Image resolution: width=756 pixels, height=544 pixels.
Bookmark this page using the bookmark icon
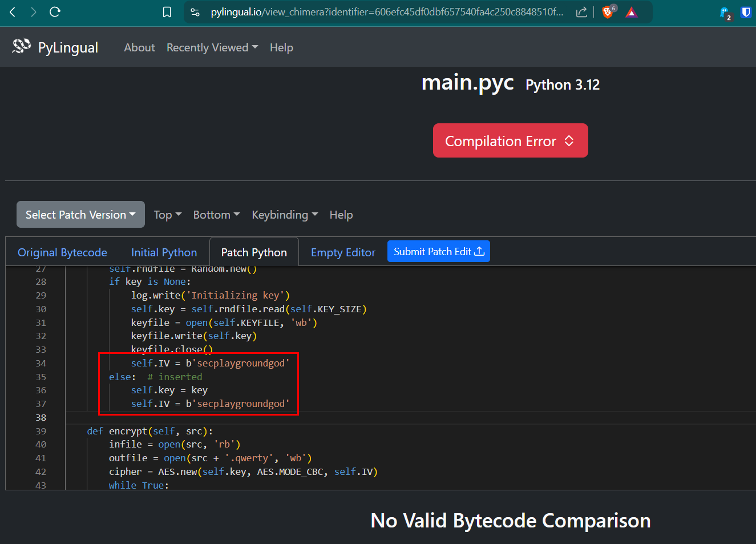(x=167, y=12)
